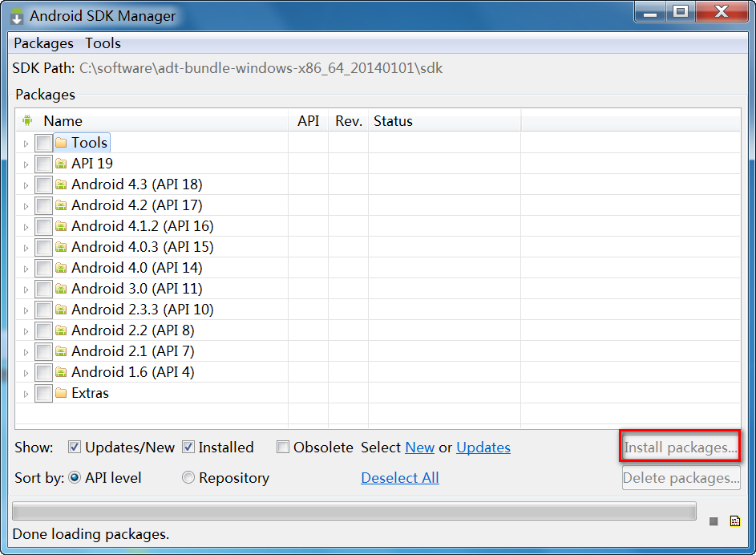This screenshot has width=756, height=555.
Task: Expand the Android 2.1 (API 7) node
Action: click(26, 352)
